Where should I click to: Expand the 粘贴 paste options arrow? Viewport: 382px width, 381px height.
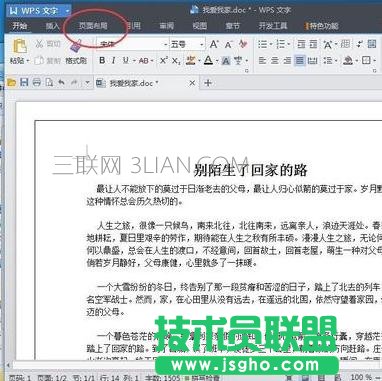(28, 61)
